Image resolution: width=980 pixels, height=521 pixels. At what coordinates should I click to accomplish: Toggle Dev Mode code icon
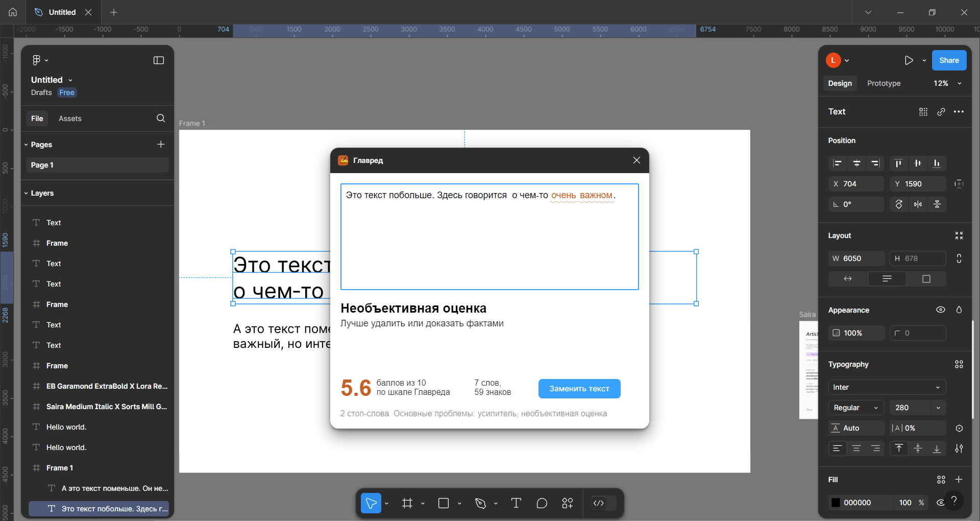[599, 503]
